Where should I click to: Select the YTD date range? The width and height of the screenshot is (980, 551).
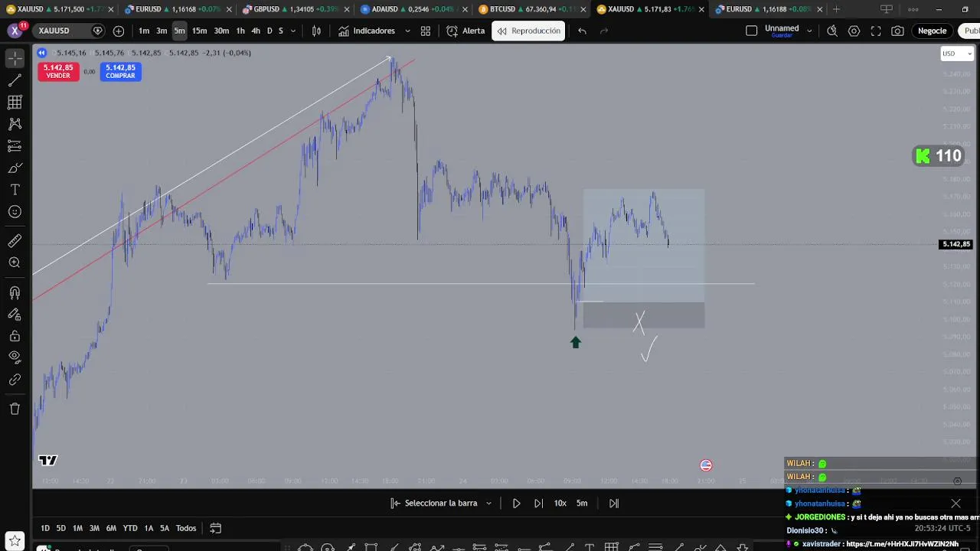tap(130, 528)
